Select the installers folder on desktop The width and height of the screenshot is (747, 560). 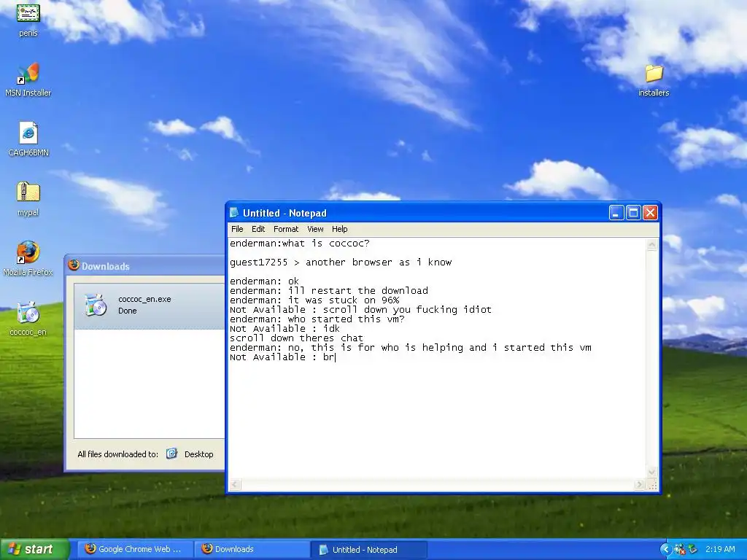coord(654,79)
